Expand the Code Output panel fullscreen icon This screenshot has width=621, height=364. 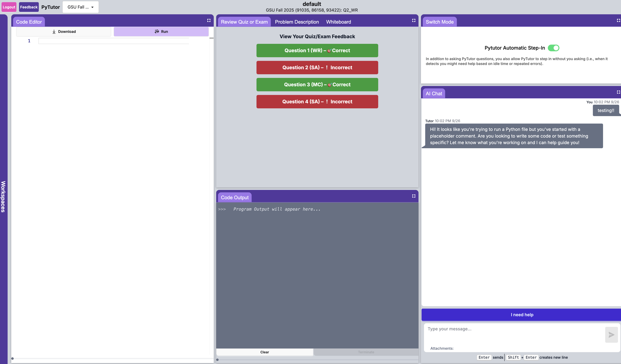click(414, 196)
